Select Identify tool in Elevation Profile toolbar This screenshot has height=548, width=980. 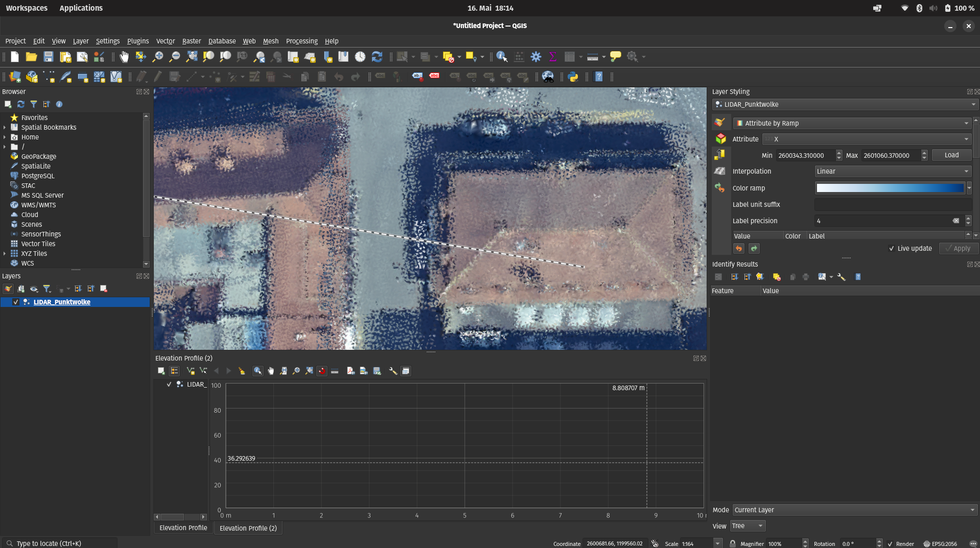pos(258,371)
